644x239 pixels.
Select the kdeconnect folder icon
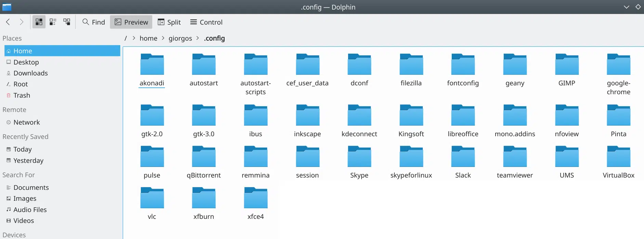(359, 115)
